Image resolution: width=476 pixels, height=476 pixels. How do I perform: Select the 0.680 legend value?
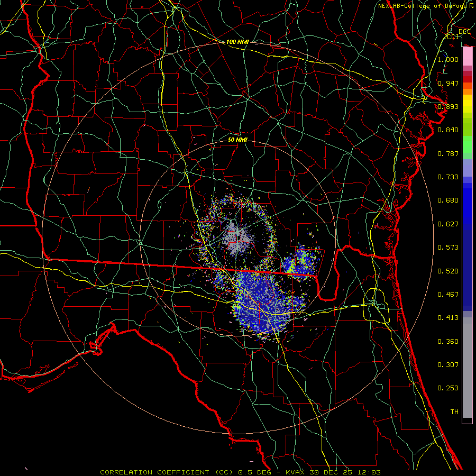pyautogui.click(x=448, y=200)
